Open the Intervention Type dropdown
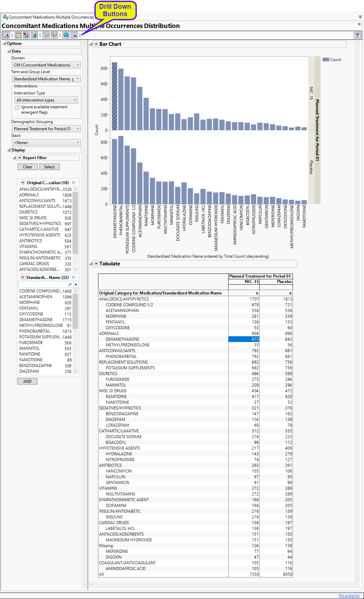The image size is (364, 599). (x=47, y=100)
